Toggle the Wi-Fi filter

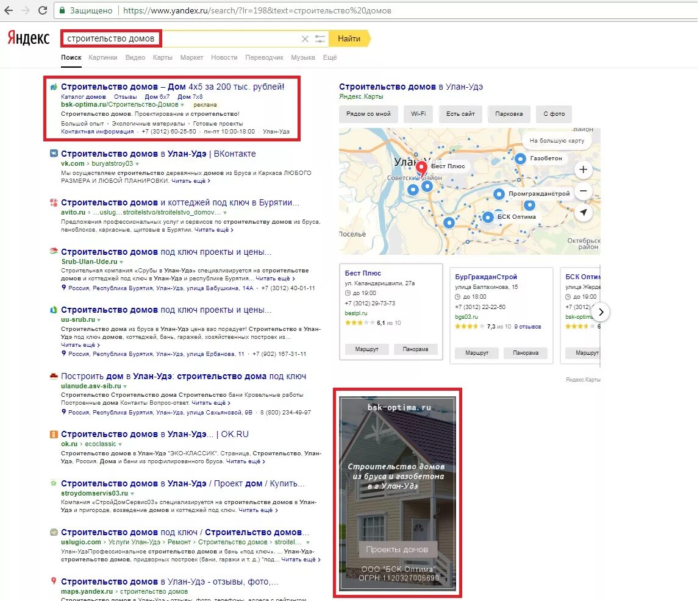[418, 114]
